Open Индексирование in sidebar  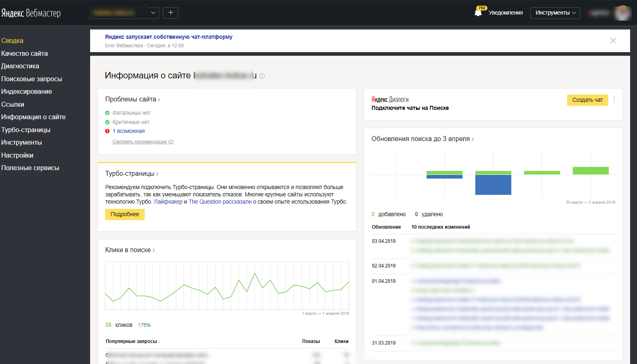pyautogui.click(x=27, y=92)
